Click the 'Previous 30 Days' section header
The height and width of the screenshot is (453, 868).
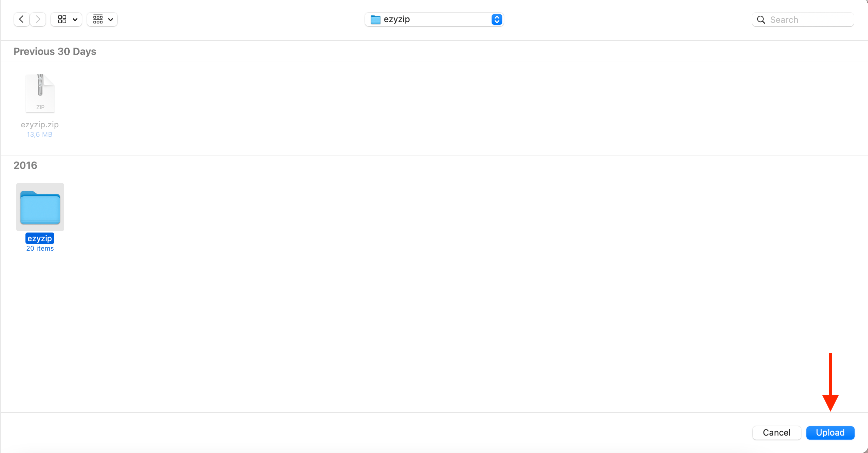click(55, 51)
